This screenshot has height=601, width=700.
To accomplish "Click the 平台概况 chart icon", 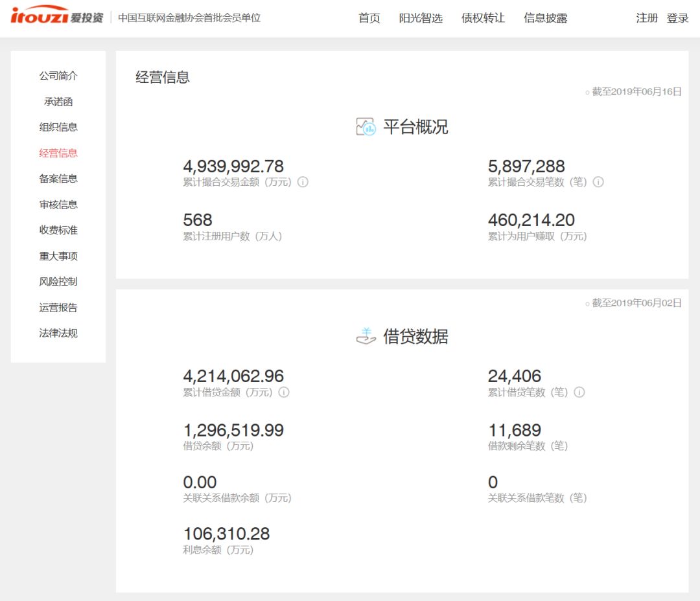I will coord(366,127).
